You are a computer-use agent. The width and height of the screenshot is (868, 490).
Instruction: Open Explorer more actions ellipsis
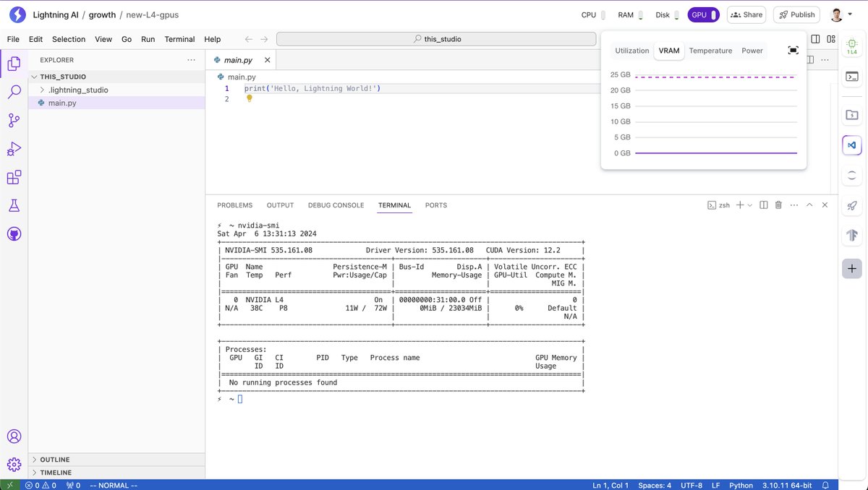(191, 60)
